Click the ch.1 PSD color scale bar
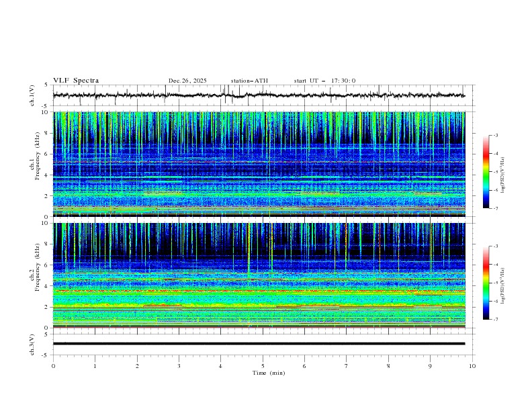The image size is (532, 411). 486,172
